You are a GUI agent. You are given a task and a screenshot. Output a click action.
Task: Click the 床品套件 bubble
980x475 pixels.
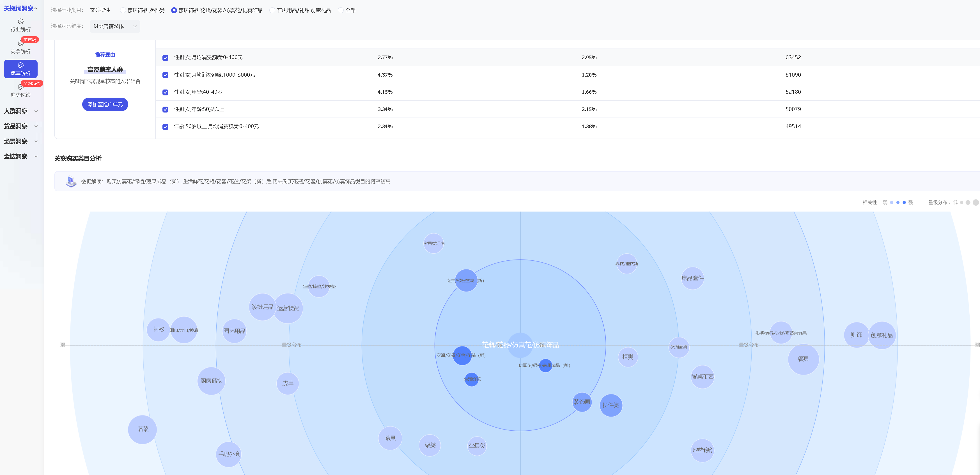[x=692, y=278]
